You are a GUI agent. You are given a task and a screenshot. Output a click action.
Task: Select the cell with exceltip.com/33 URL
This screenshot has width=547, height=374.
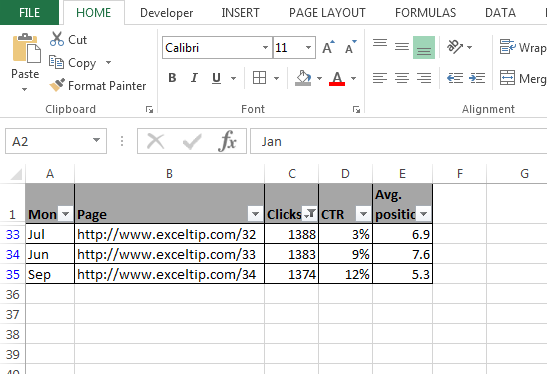(x=170, y=254)
